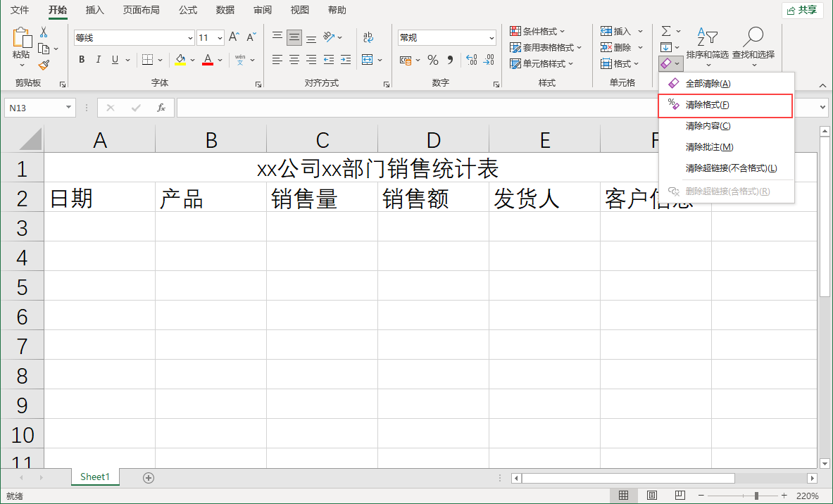The height and width of the screenshot is (504, 833).
Task: Center text horizontally
Action: coord(294,60)
